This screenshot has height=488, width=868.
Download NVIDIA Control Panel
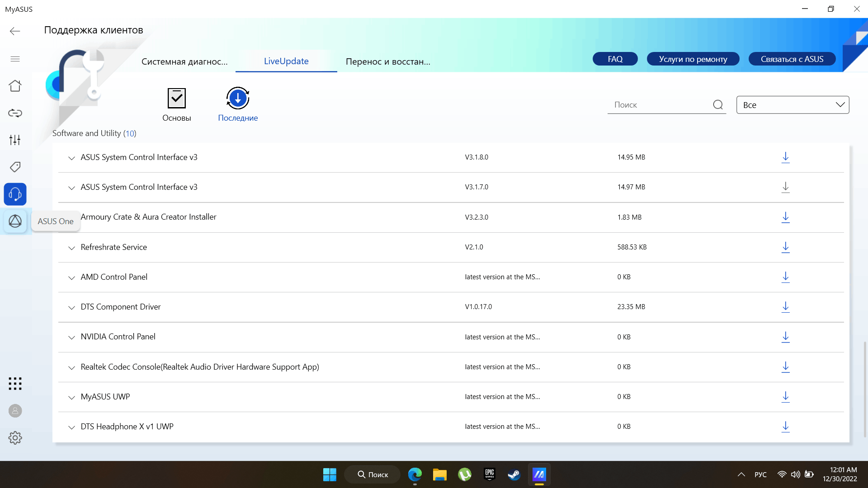click(786, 337)
